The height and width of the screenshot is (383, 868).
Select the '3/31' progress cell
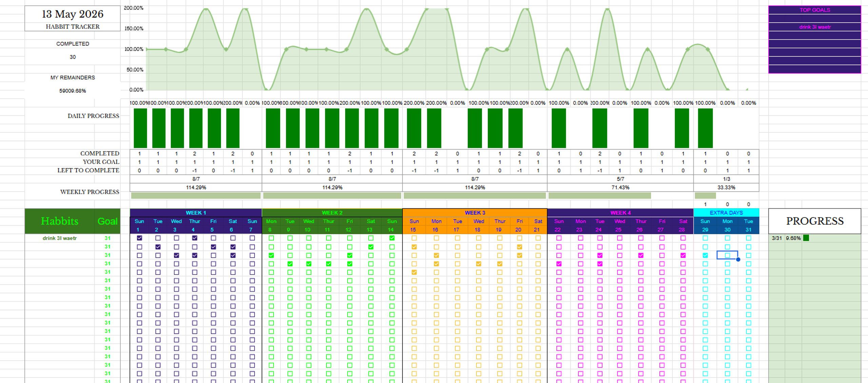776,238
